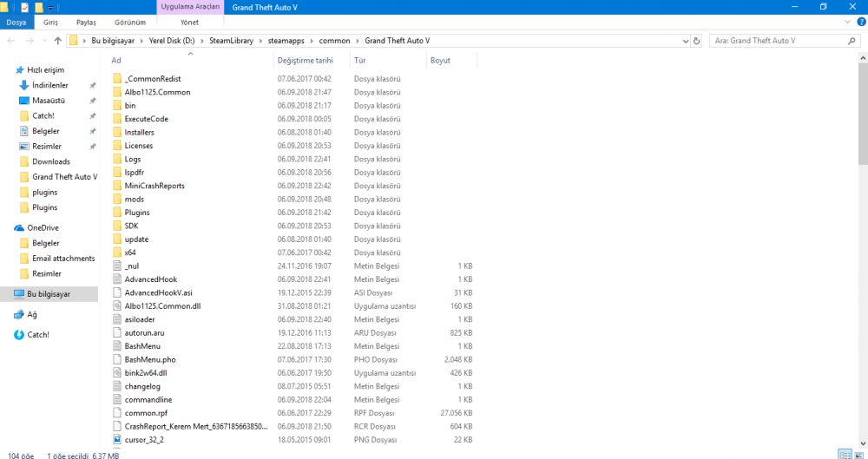Select Resimler under quick access
The height and width of the screenshot is (459, 868).
pyautogui.click(x=41, y=146)
